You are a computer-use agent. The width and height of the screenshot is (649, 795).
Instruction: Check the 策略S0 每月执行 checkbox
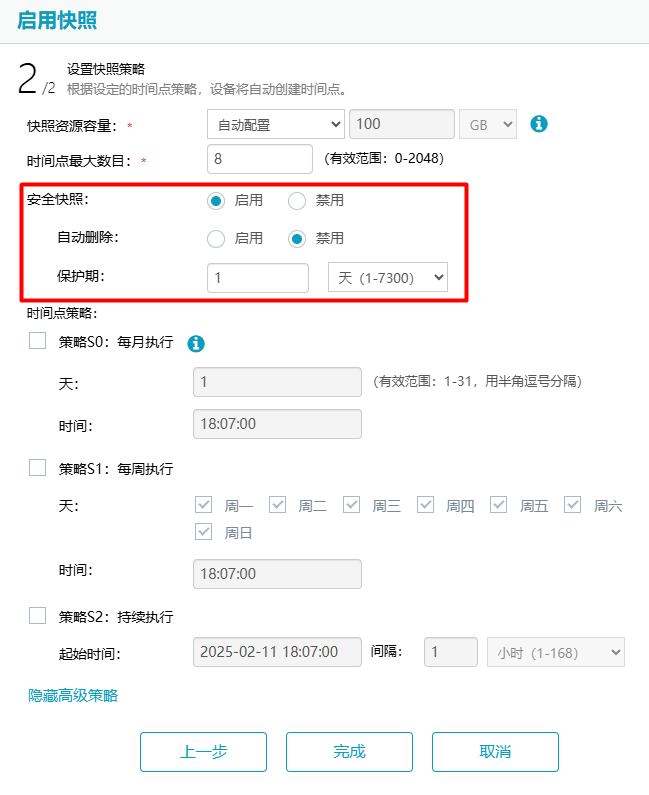tap(38, 341)
